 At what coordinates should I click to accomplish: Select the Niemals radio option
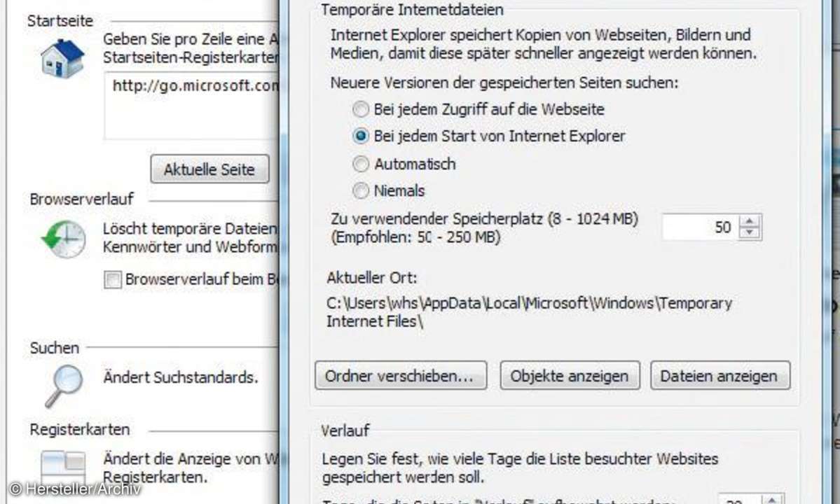tap(360, 190)
